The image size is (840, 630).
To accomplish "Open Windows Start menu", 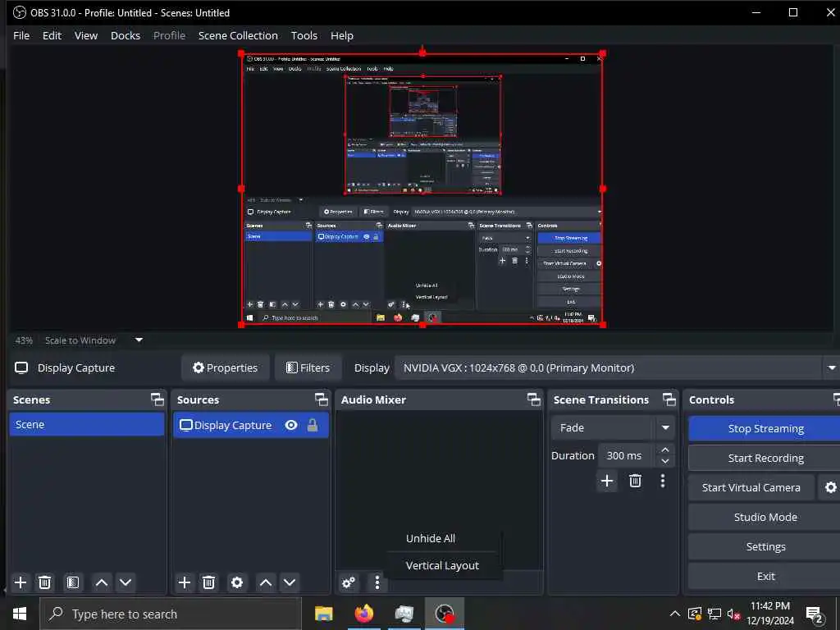I will (x=20, y=614).
